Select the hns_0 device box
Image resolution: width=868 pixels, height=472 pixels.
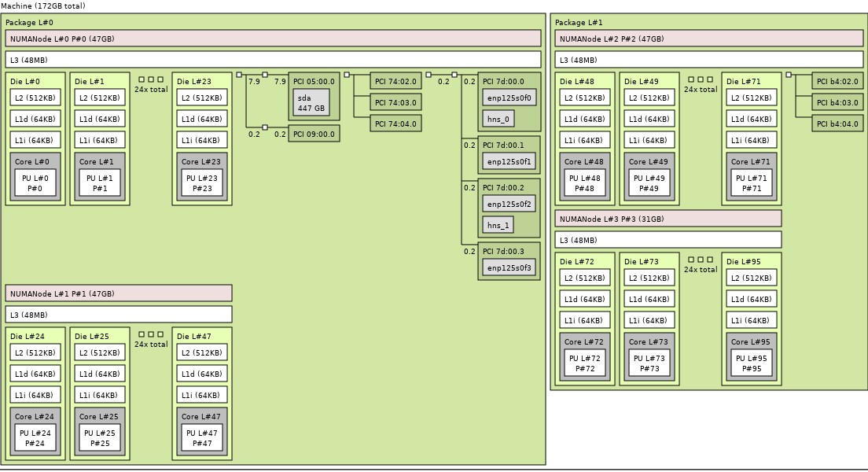(498, 120)
